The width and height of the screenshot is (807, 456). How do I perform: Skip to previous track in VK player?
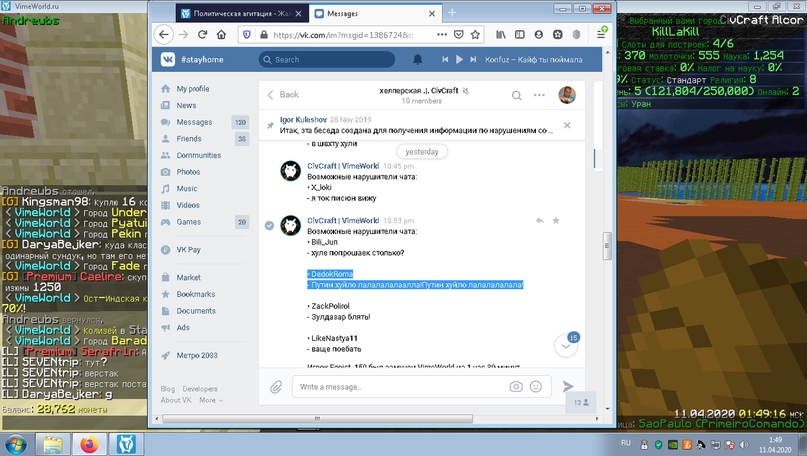pyautogui.click(x=445, y=60)
